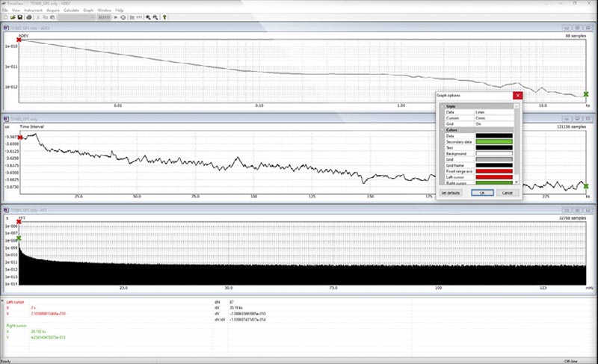Screen dimensions: 598x364
Task: Click Cancel in Graph options dialog
Action: [508, 193]
